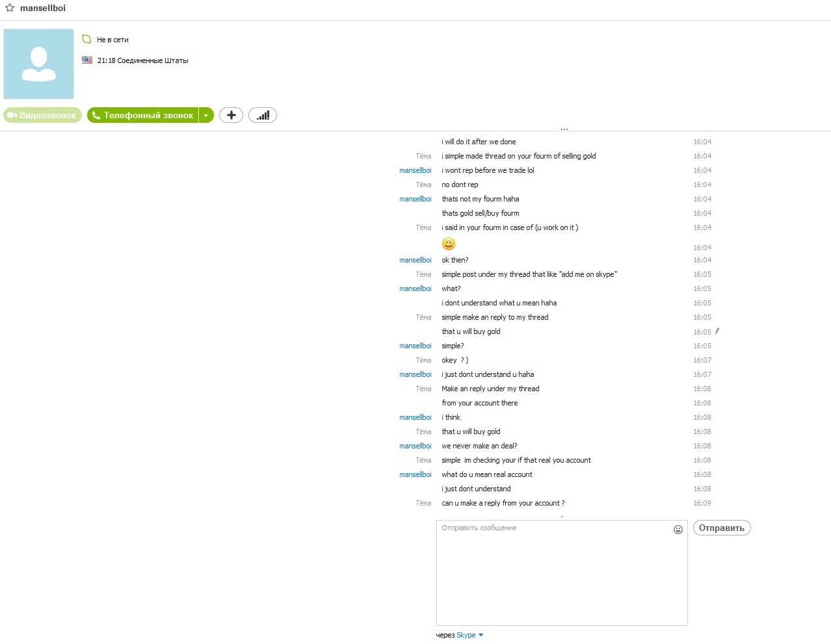
Task: Select message "from your account there"
Action: click(x=480, y=403)
